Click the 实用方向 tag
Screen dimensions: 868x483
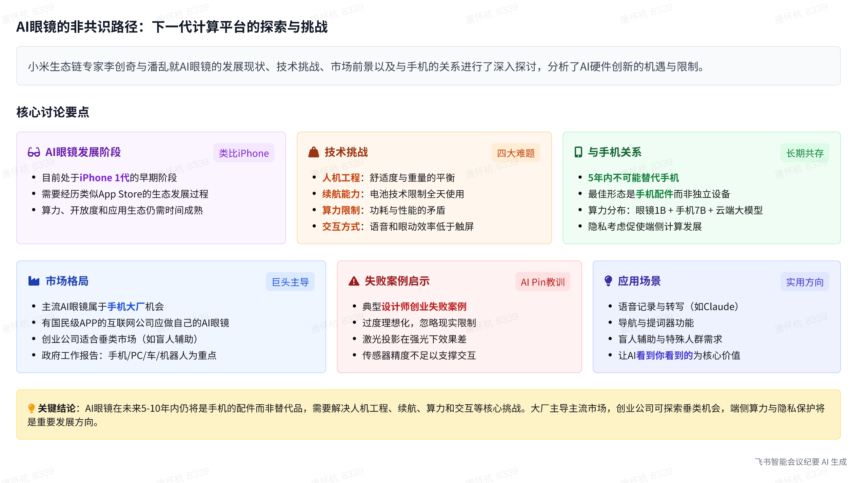[x=805, y=282]
